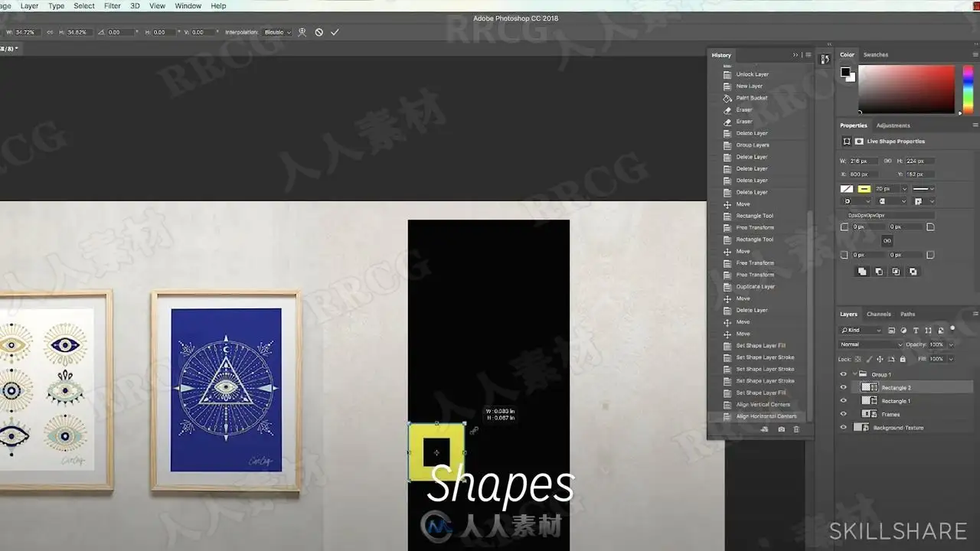Filter layers by type layers icon
Image resolution: width=980 pixels, height=551 pixels.
(x=916, y=331)
